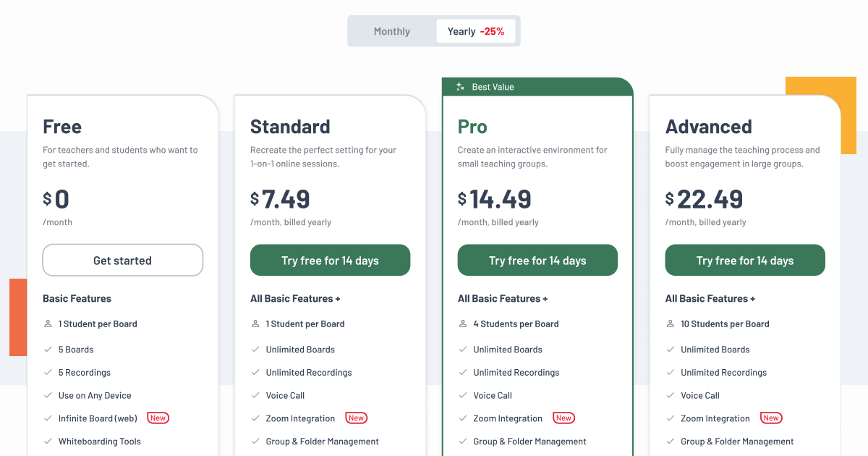Click the Best Value banner label
The height and width of the screenshot is (456, 868).
point(493,87)
